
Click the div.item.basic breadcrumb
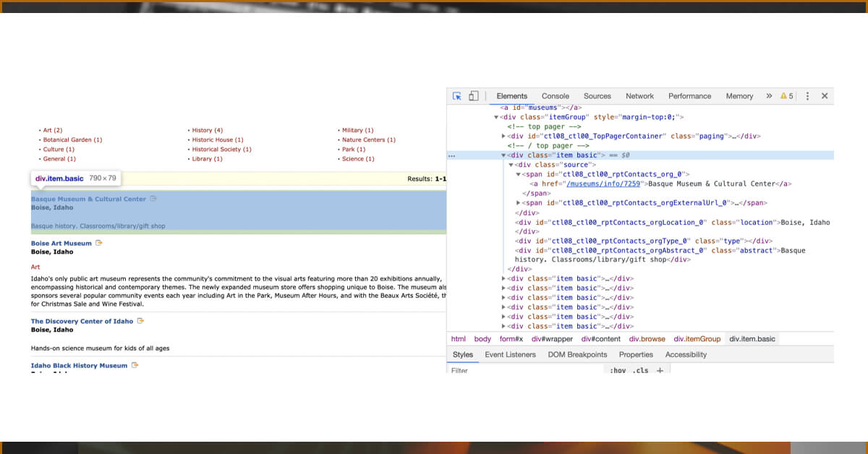(752, 339)
